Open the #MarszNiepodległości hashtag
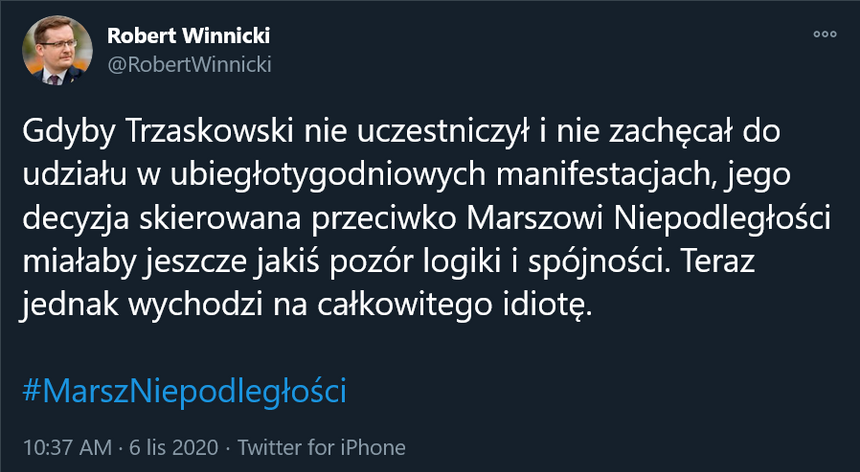 (x=183, y=390)
